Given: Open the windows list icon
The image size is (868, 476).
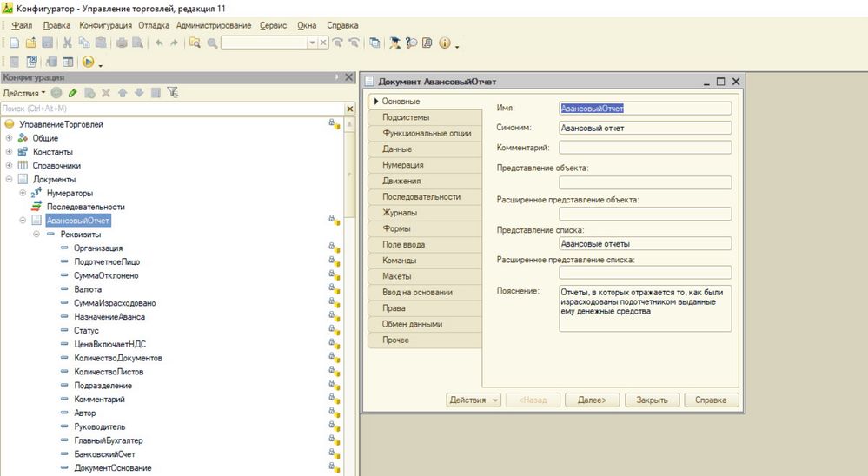Looking at the screenshot, I should click(374, 43).
